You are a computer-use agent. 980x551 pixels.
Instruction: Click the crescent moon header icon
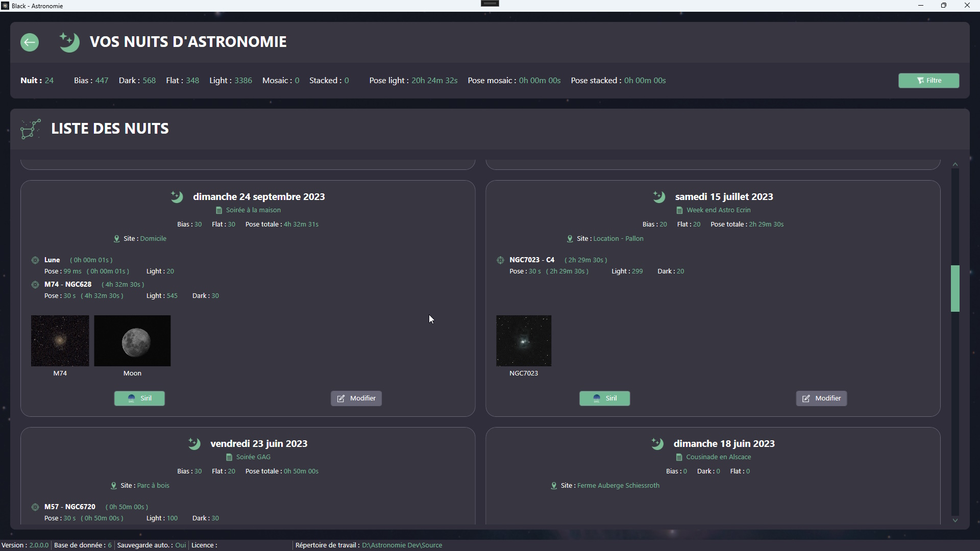[69, 42]
